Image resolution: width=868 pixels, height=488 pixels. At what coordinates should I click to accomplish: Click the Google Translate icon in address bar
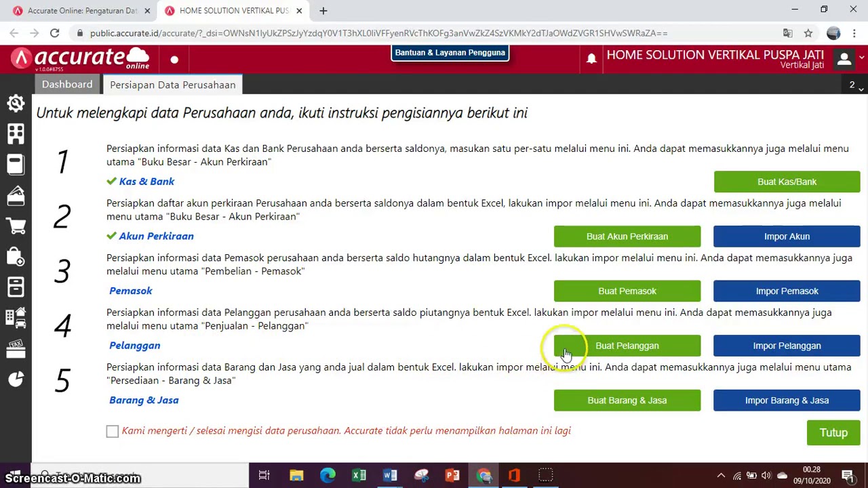click(787, 33)
